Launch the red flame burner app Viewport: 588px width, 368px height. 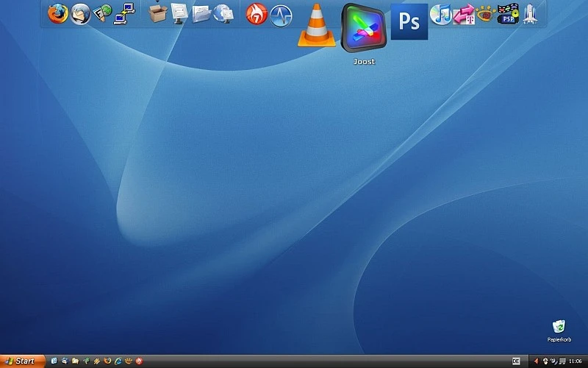coord(256,14)
